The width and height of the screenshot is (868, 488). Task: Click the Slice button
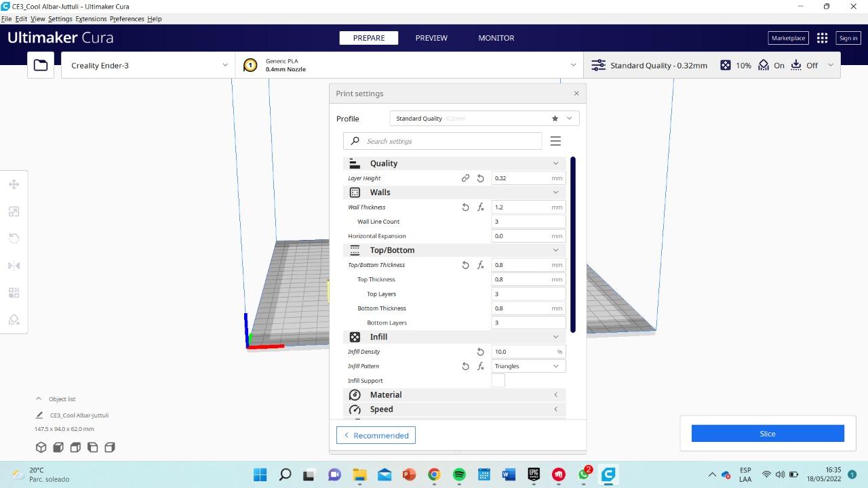[767, 434]
